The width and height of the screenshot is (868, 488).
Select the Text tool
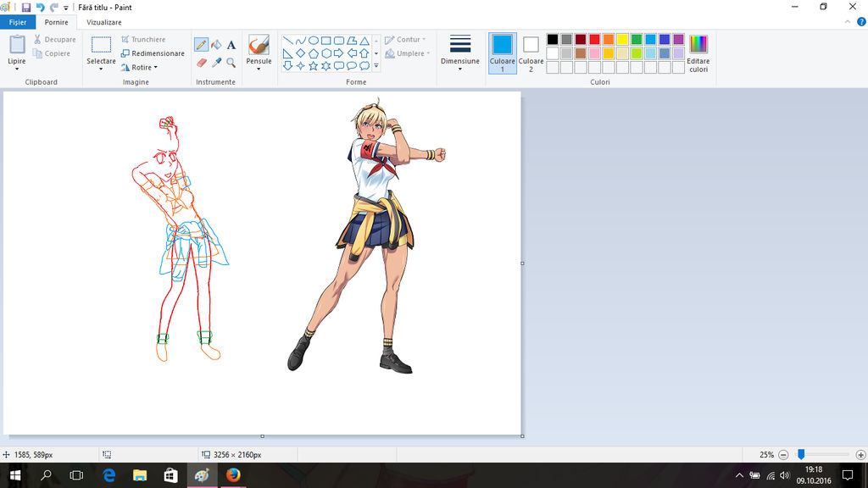(x=231, y=45)
